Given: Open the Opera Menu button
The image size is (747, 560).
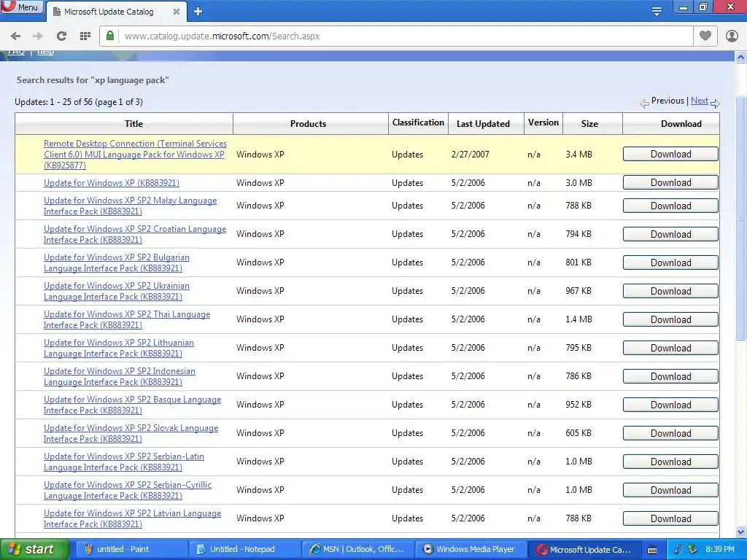Looking at the screenshot, I should point(22,7).
